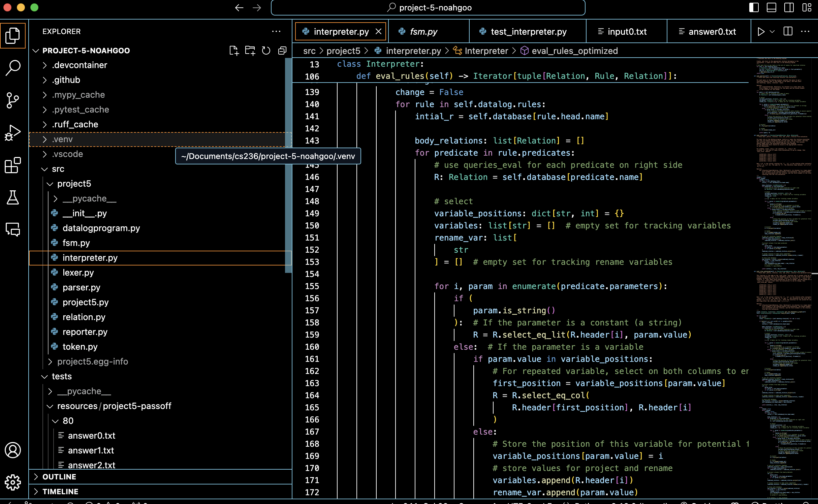Go forward with the navigation arrow

click(257, 8)
